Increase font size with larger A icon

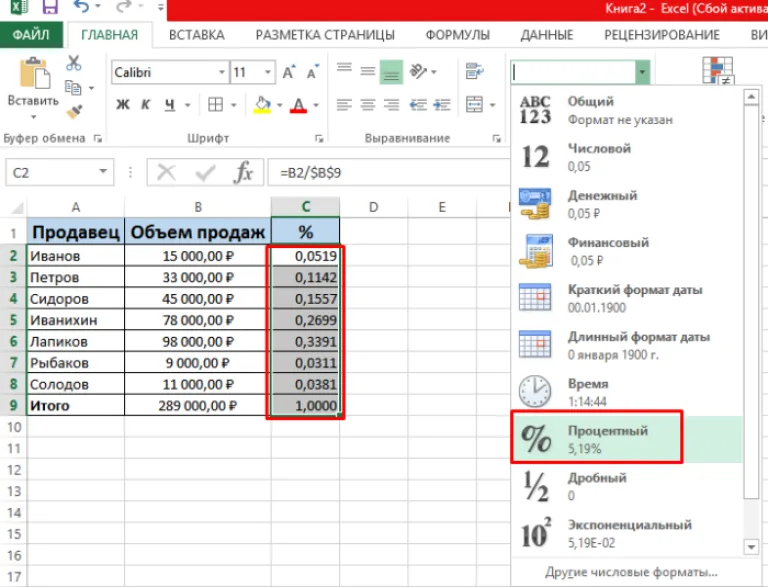[x=289, y=73]
